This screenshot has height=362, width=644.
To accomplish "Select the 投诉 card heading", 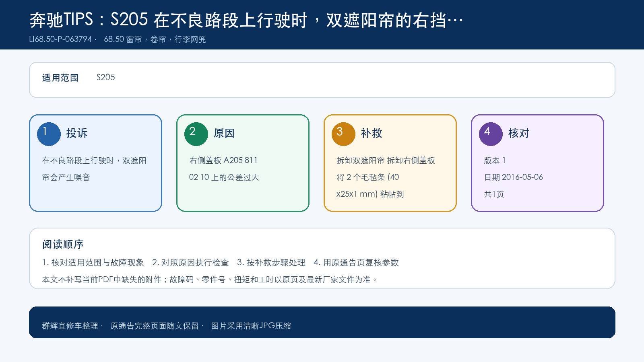I will 77,133.
